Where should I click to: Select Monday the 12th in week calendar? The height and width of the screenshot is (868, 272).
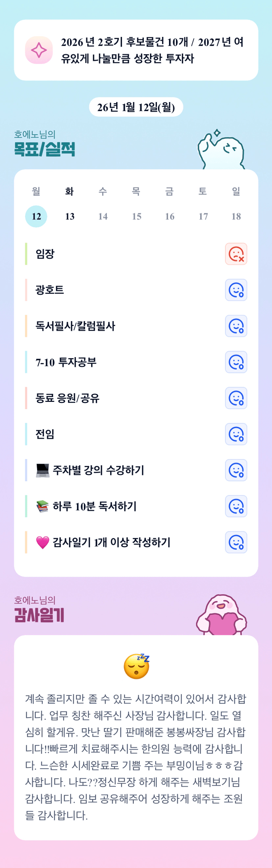[x=36, y=216]
